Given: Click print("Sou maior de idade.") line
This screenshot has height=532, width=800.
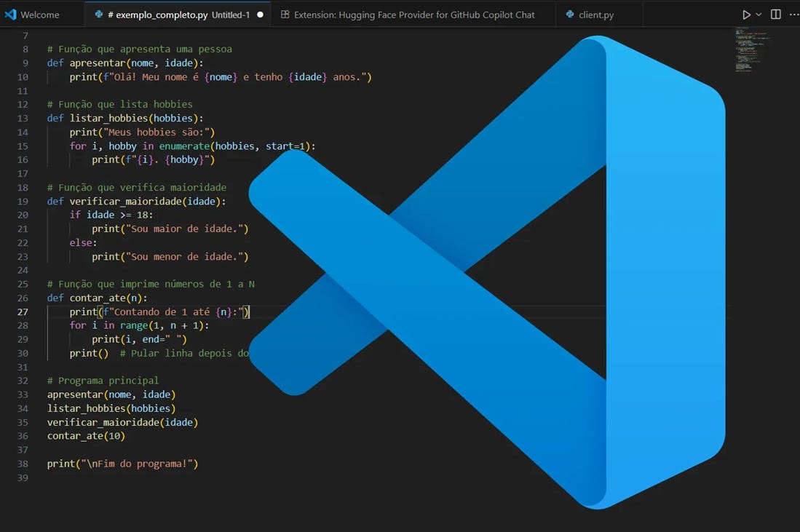Looking at the screenshot, I should [170, 229].
